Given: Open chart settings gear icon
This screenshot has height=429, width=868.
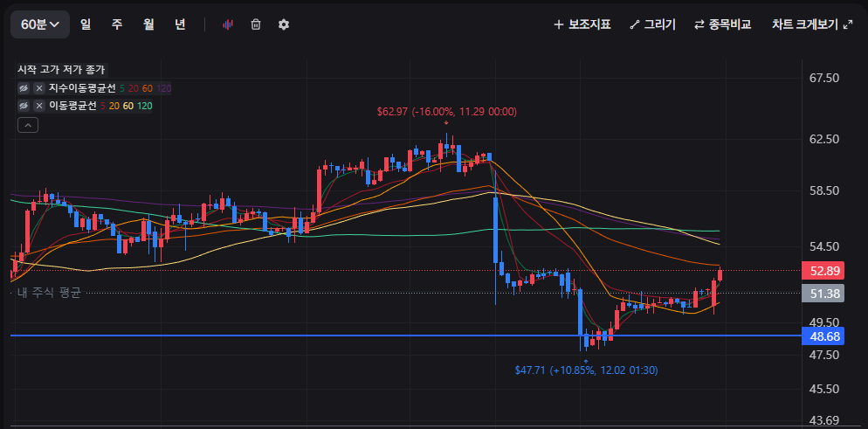Looking at the screenshot, I should 284,24.
